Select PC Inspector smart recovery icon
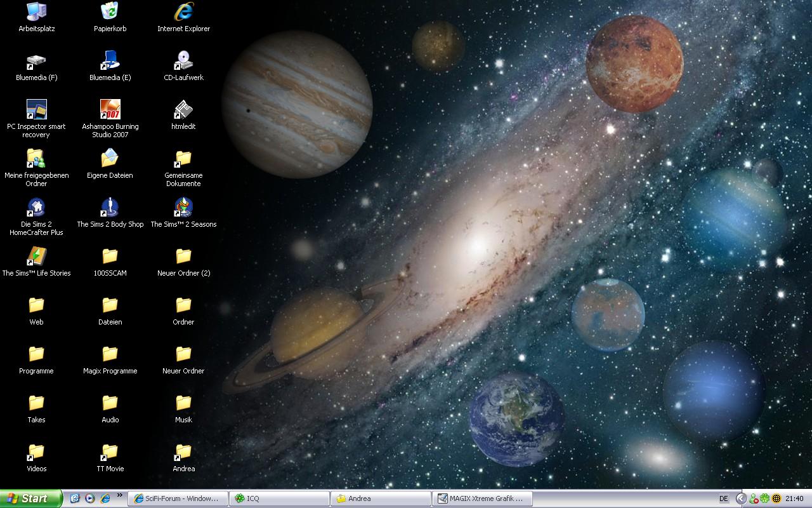812x508 pixels. coord(36,110)
